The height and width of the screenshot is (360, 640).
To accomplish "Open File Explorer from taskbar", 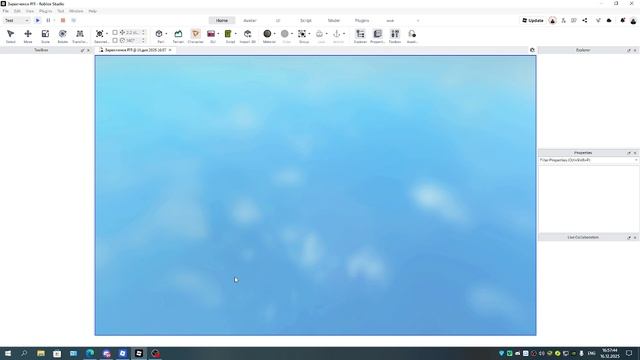I will pos(41,353).
